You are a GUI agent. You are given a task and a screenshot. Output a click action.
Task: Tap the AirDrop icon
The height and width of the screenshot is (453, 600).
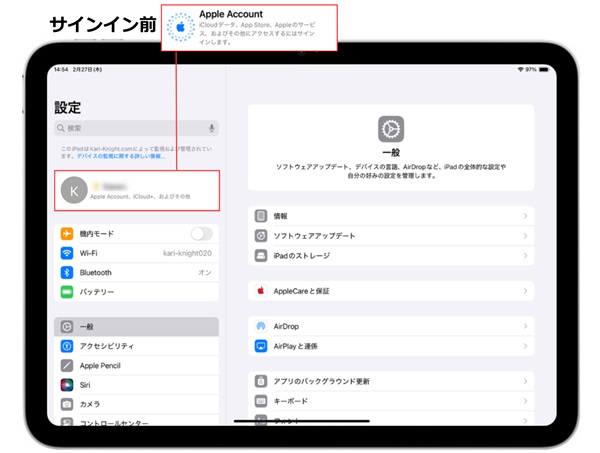click(261, 326)
